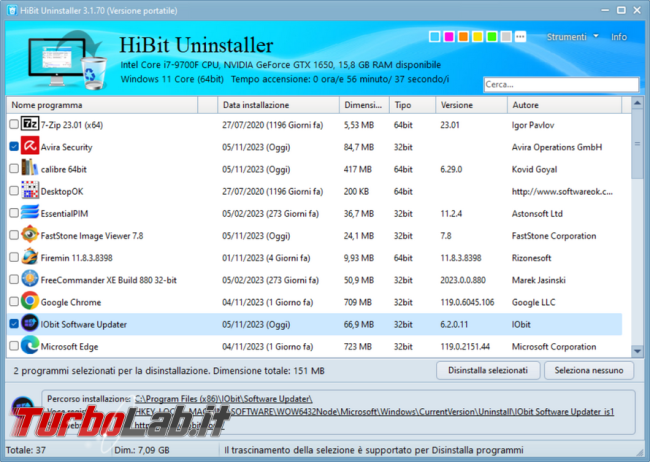Click the 7-Zip program icon
Image resolution: width=650 pixels, height=462 pixels.
[x=30, y=124]
